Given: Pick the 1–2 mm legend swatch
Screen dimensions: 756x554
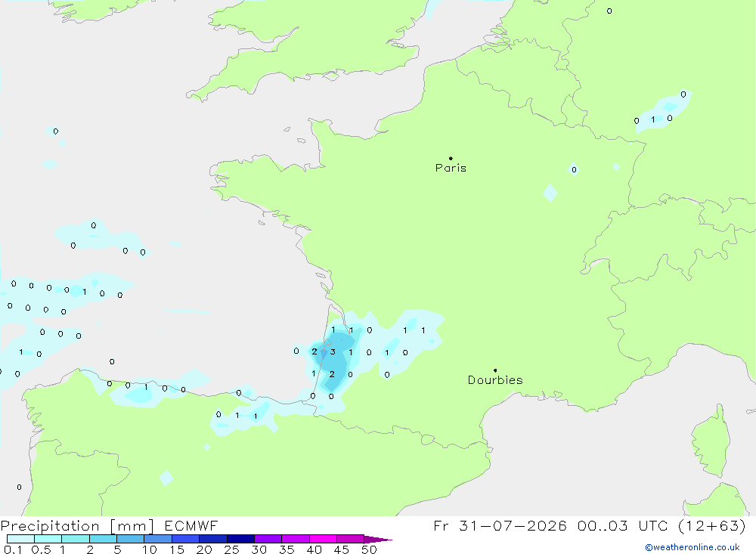Looking at the screenshot, I should tap(76, 539).
